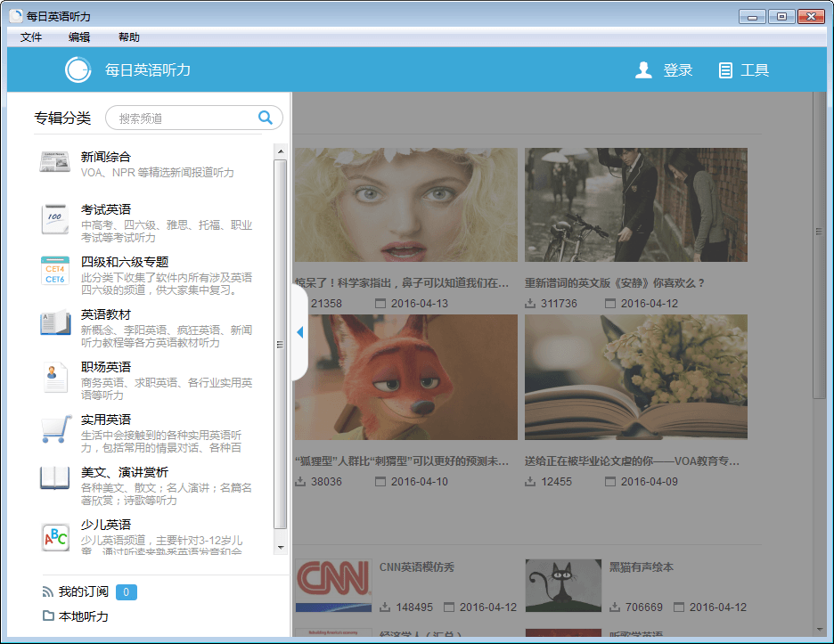Click the magnifier icon in channel search

(x=265, y=118)
